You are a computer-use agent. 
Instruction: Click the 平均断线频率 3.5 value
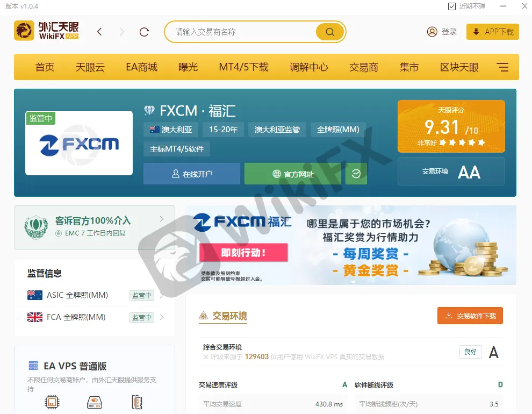494,404
